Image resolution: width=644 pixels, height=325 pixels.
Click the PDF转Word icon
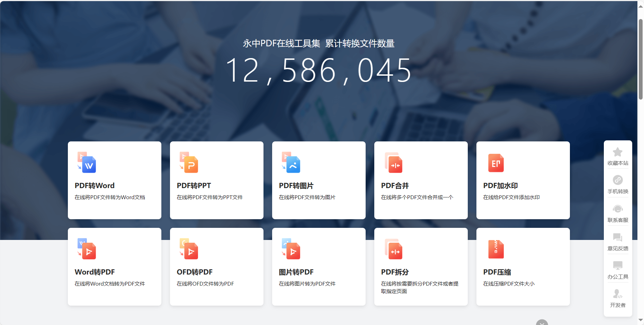point(87,162)
